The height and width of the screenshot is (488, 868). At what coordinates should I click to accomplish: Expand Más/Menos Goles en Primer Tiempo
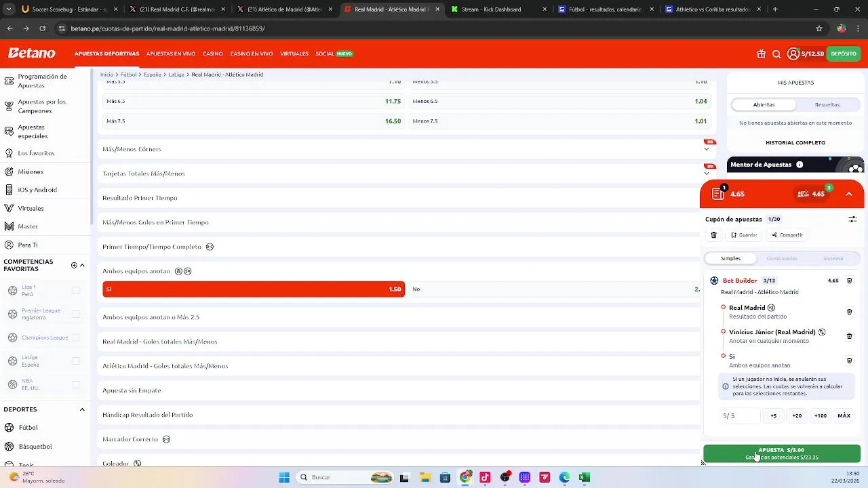[x=399, y=222]
